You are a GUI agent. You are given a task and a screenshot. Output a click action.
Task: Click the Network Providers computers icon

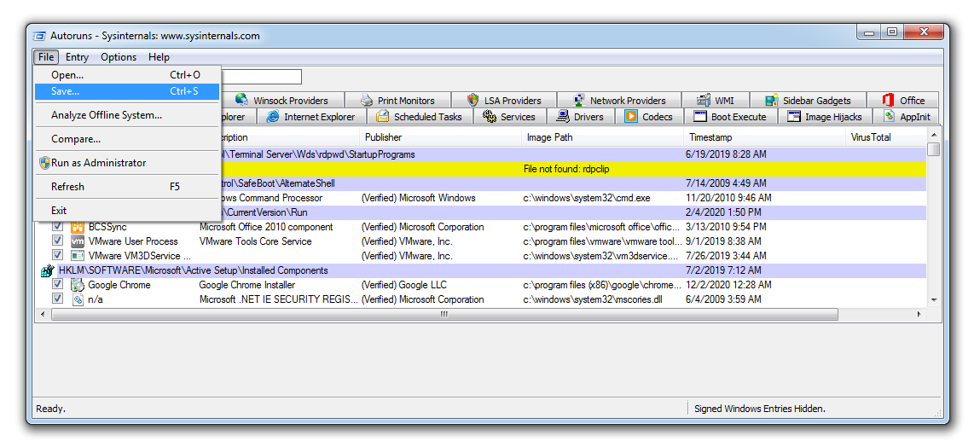(579, 100)
